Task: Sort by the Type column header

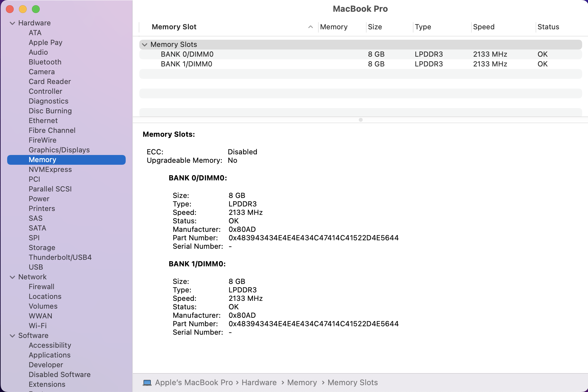Action: coord(423,27)
